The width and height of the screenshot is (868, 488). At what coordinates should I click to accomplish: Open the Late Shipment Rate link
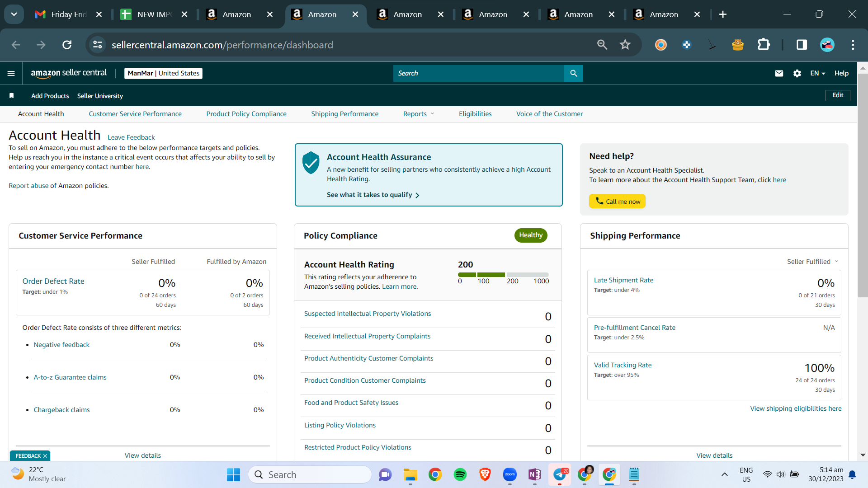[623, 280]
